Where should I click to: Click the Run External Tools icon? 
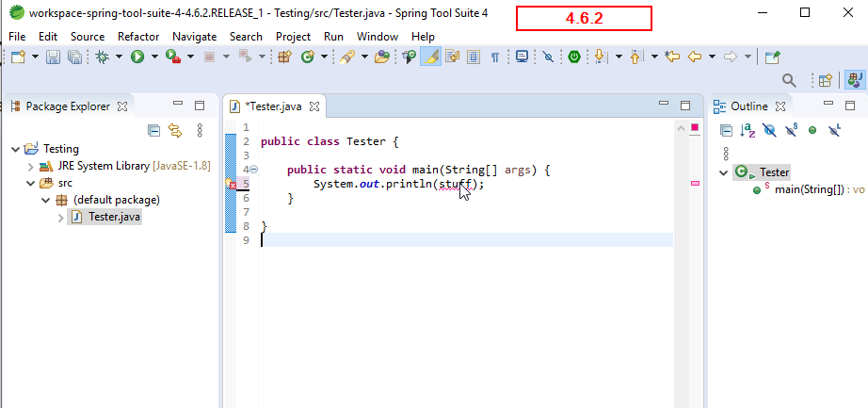pos(173,57)
